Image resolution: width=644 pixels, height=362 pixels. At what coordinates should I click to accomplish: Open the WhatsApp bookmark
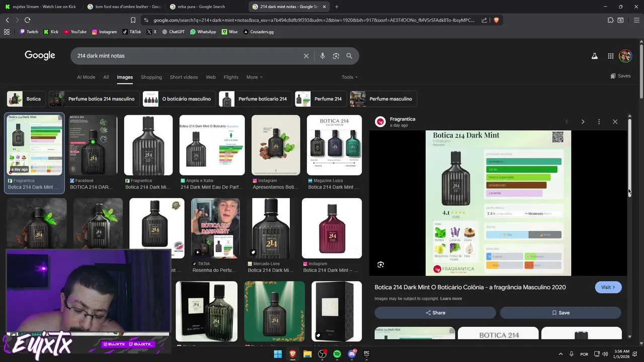[x=203, y=32]
